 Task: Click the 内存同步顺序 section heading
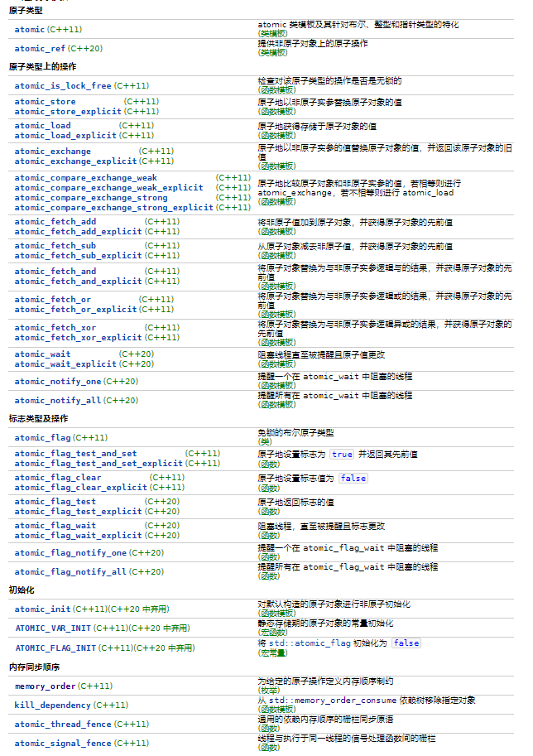[34, 667]
